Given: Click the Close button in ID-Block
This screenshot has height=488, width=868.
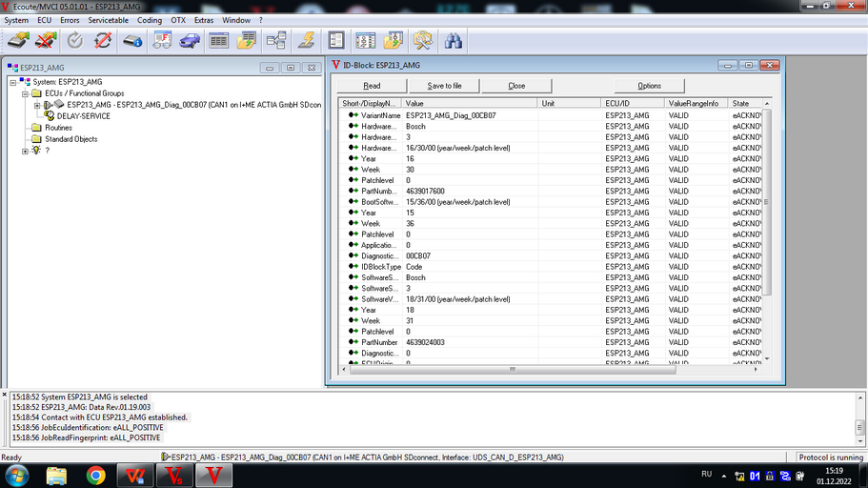Looking at the screenshot, I should click(x=516, y=86).
